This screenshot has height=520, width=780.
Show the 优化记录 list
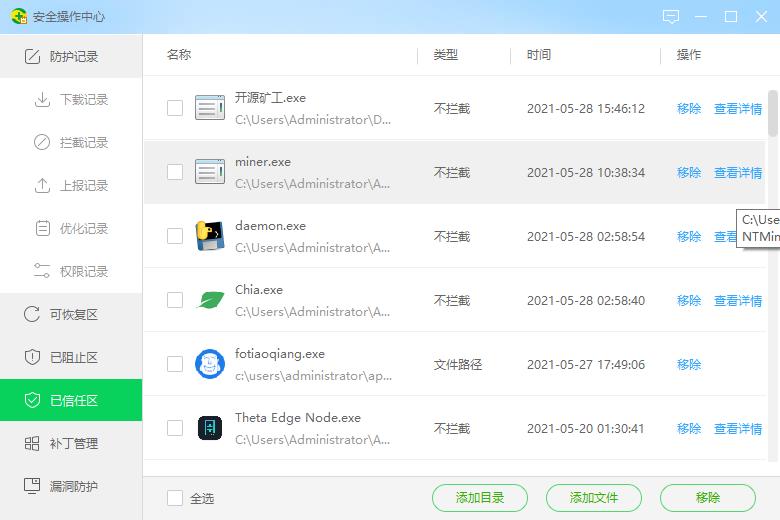[71, 228]
